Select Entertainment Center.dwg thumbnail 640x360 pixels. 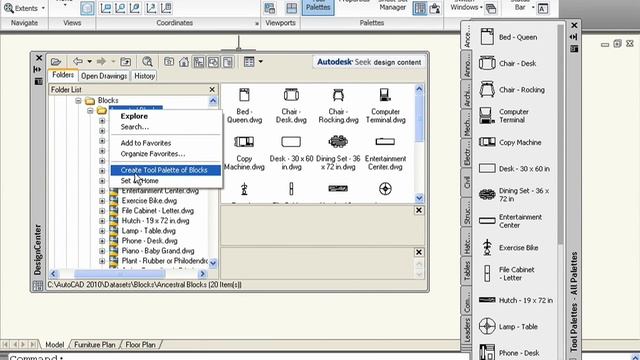[385, 153]
